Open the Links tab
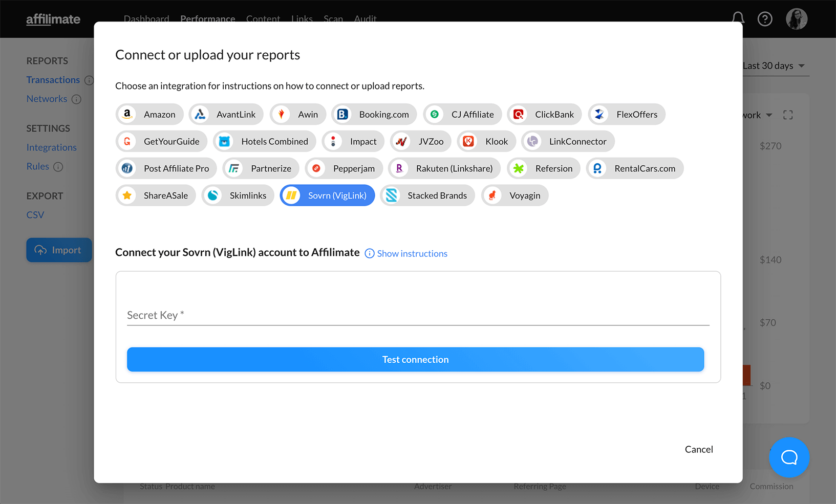Viewport: 836px width, 504px height. point(302,19)
